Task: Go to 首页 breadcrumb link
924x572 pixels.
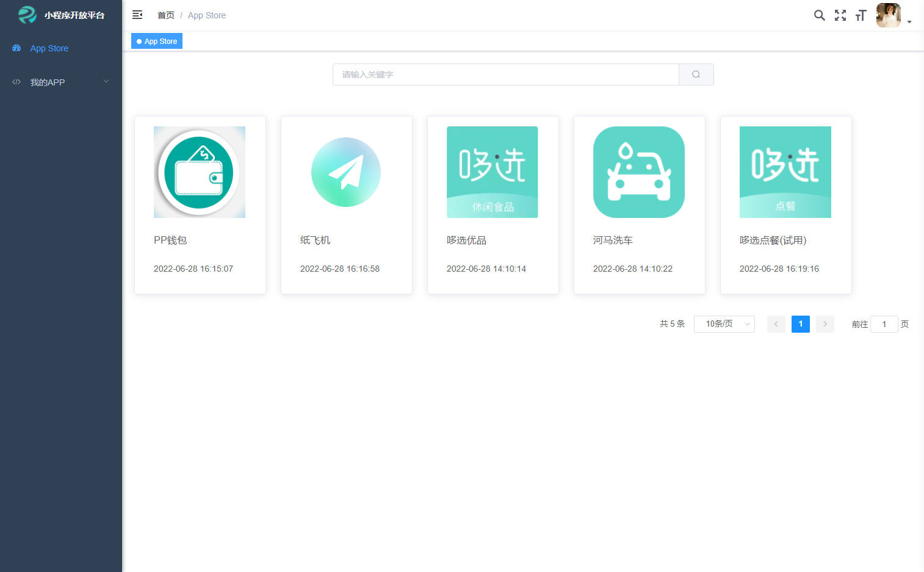Action: point(166,15)
